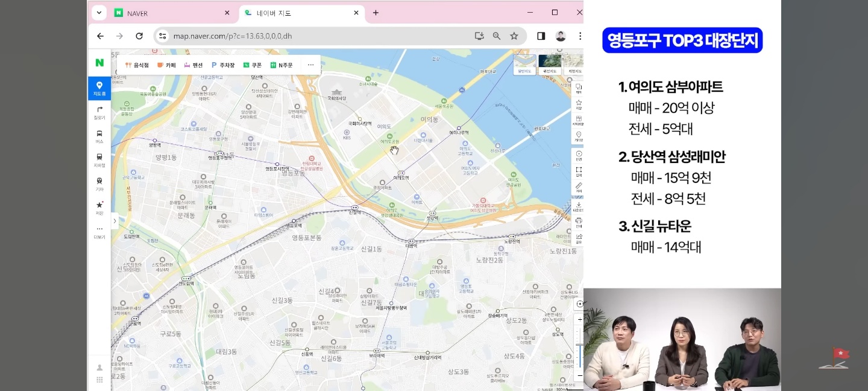Bookmark this page with the star
This screenshot has height=391, width=868.
514,36
